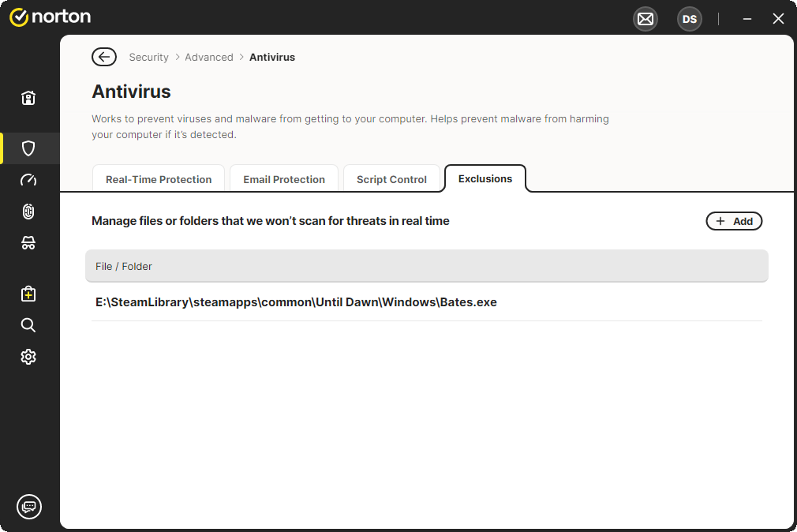Go back using the circled arrow button

click(104, 57)
